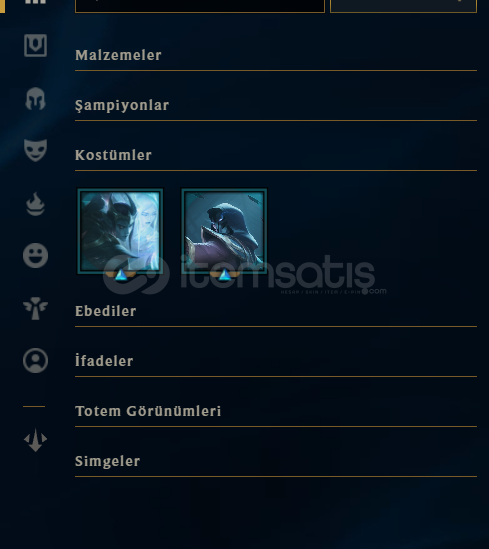Click the loot search input field
This screenshot has height=549, width=489.
200,6
